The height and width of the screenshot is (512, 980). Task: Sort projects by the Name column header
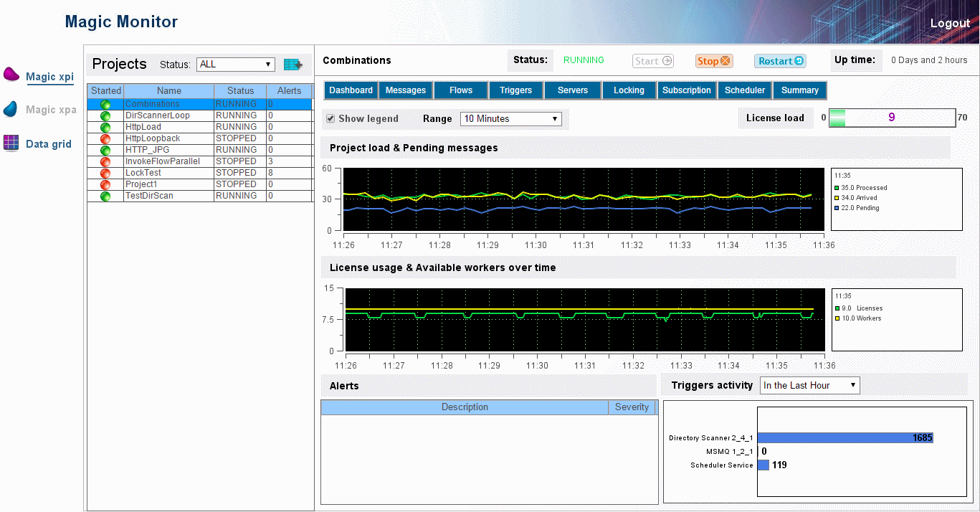169,91
